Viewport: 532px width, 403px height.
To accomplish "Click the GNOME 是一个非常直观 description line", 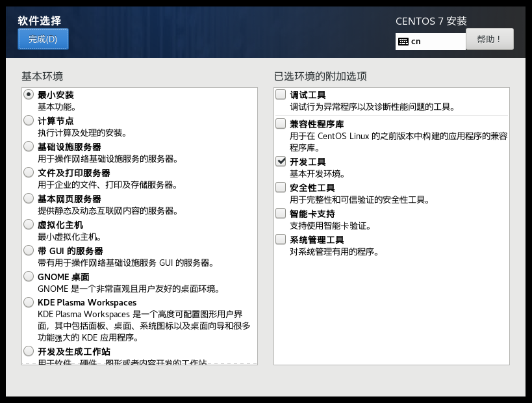I will coord(129,289).
